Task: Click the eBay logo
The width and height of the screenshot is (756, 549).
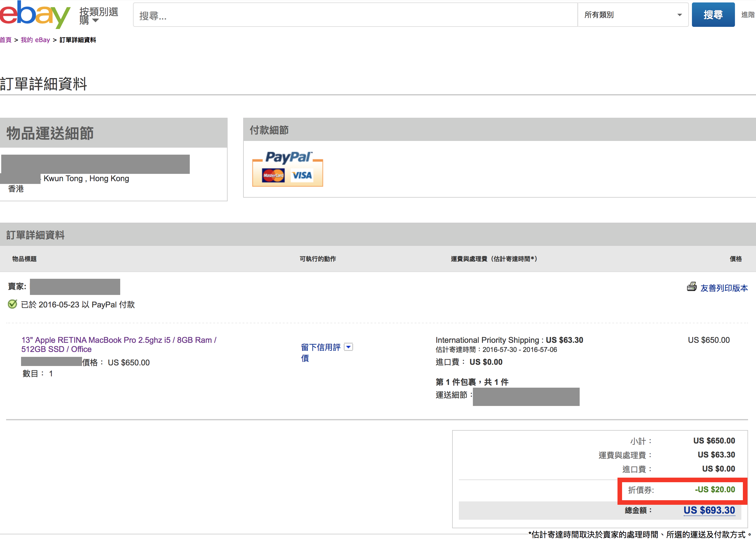Action: point(35,15)
